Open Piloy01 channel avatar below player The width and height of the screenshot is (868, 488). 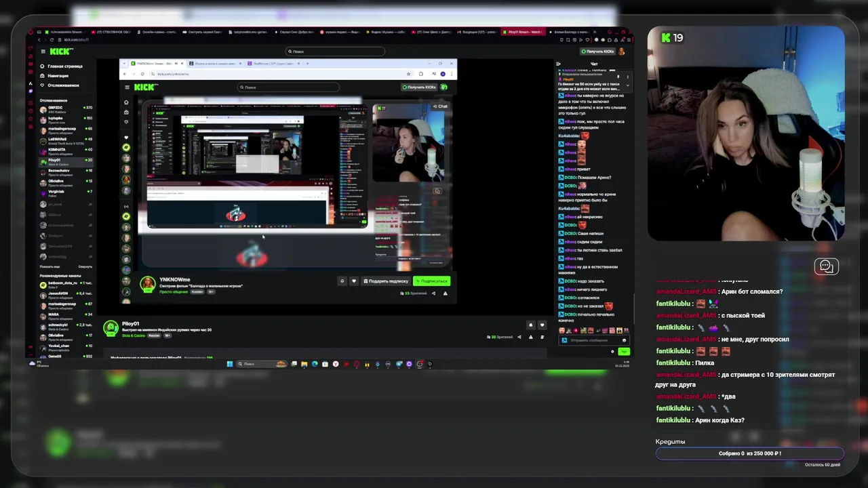[x=111, y=329]
